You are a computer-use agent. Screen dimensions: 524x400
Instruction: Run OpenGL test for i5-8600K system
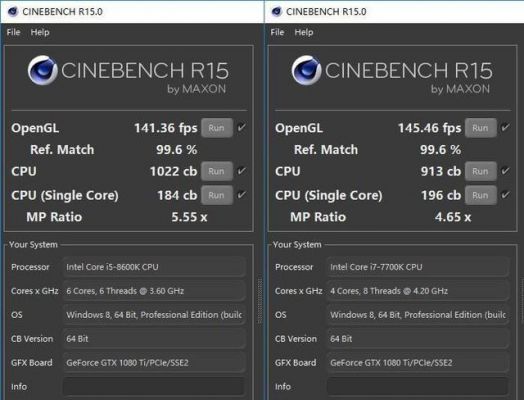[x=217, y=128]
